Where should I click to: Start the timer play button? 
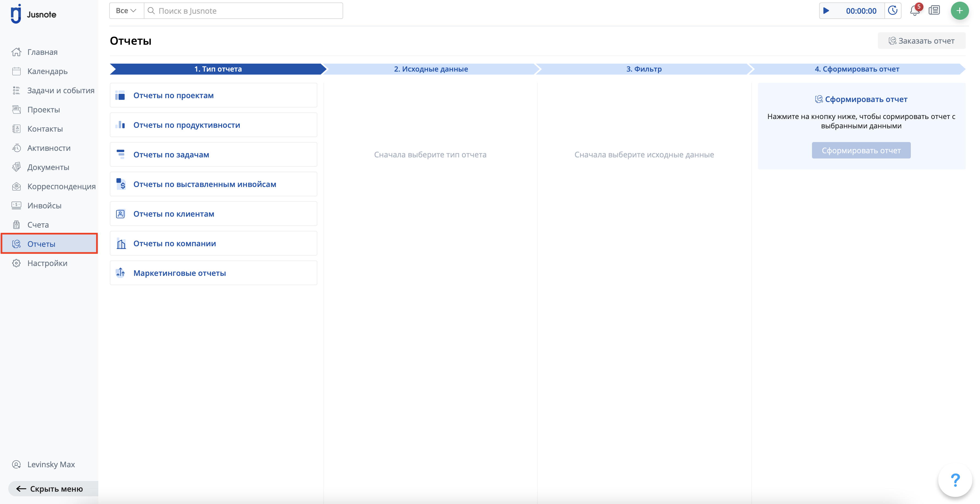pyautogui.click(x=826, y=11)
